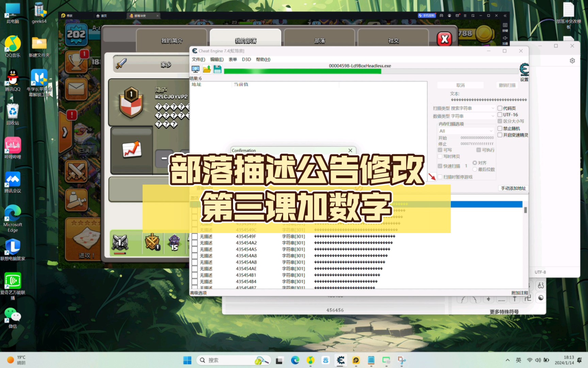Open 表单 menu
This screenshot has height=368, width=588.
pos(233,59)
